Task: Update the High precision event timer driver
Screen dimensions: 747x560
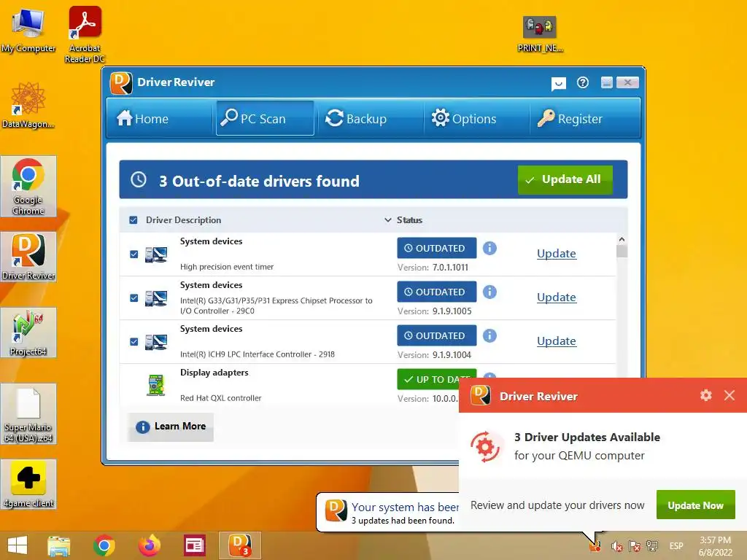Action: click(557, 254)
